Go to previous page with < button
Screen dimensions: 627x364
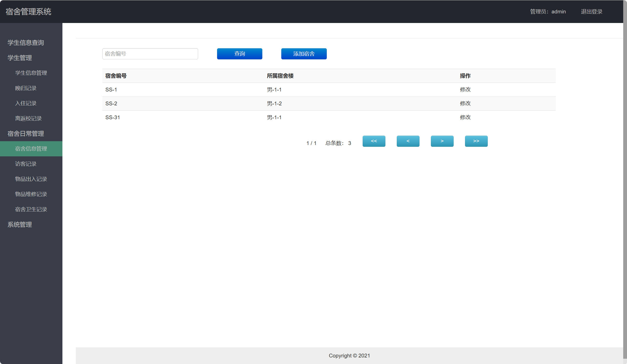pyautogui.click(x=408, y=141)
